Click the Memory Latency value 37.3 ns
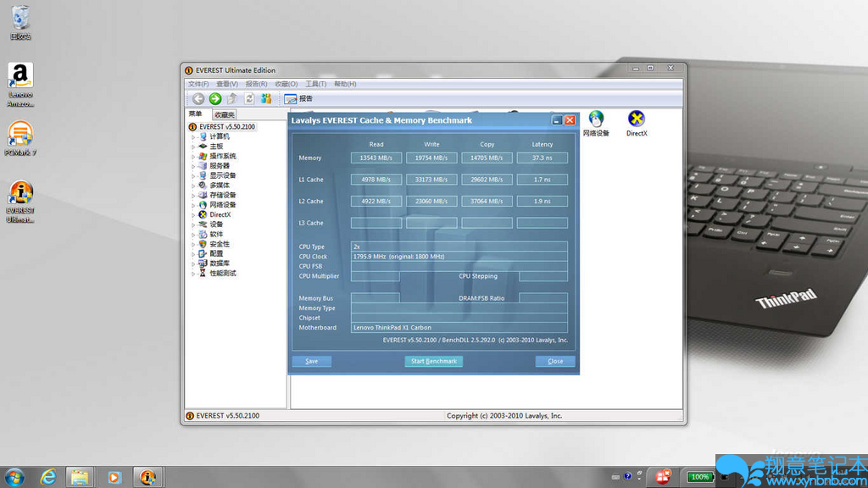 pos(542,158)
